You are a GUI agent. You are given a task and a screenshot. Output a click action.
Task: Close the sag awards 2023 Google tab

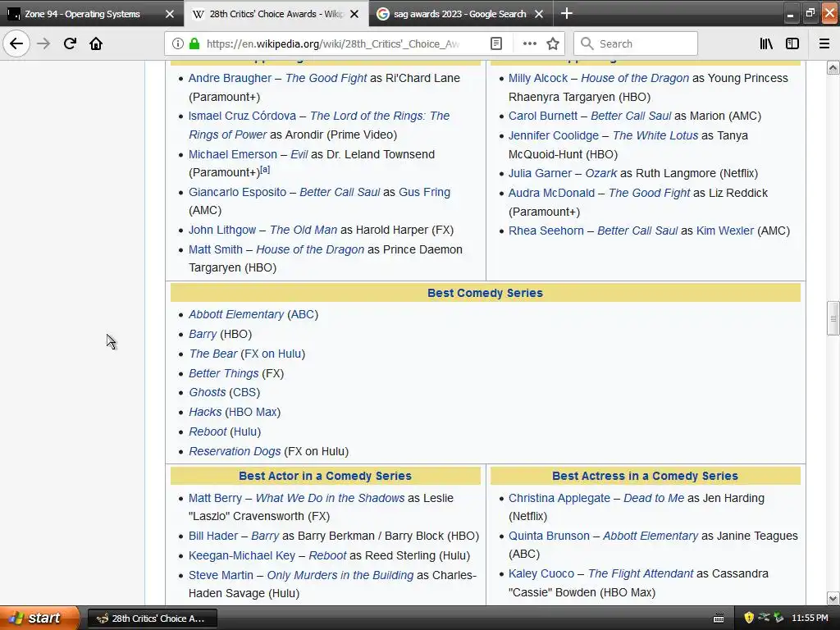539,14
